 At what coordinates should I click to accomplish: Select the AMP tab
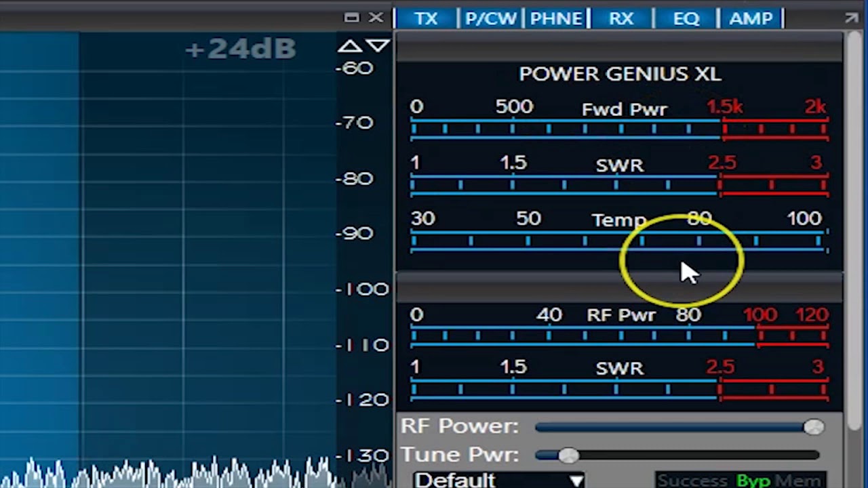(751, 18)
